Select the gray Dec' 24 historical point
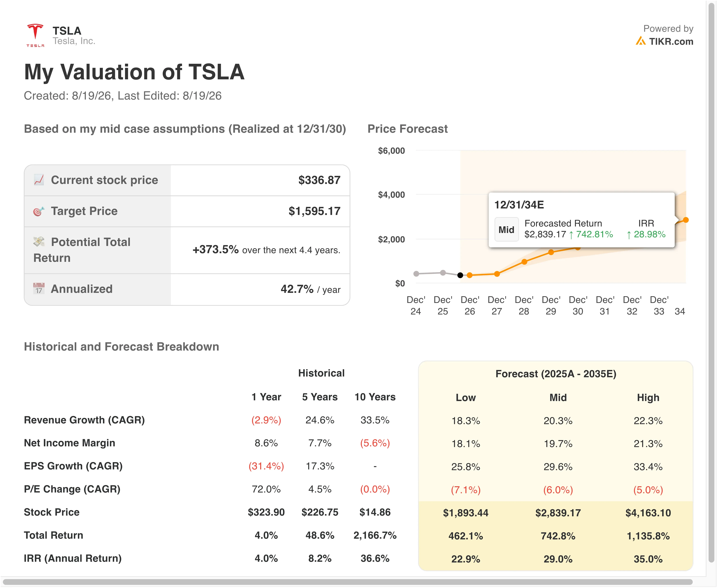717x588 pixels. [416, 274]
